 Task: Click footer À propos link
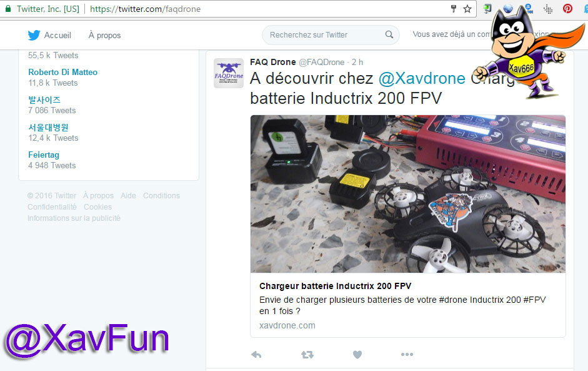pos(98,196)
